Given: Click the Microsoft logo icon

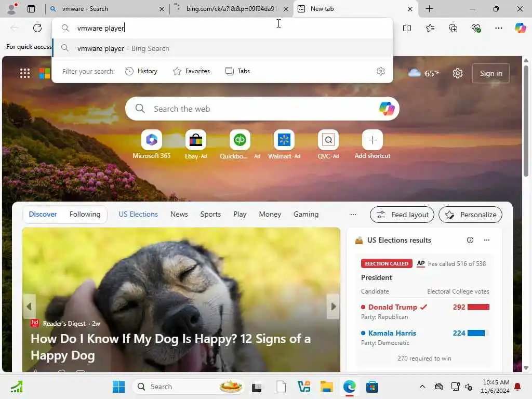Looking at the screenshot, I should click(45, 73).
